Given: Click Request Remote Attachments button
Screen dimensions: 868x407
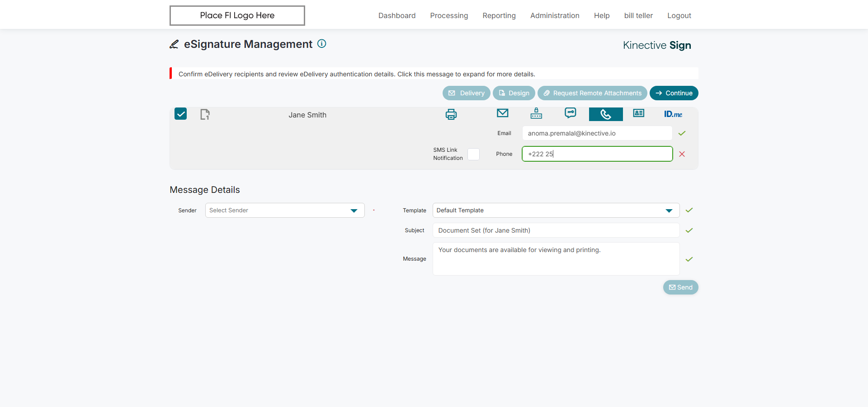Looking at the screenshot, I should click(592, 93).
